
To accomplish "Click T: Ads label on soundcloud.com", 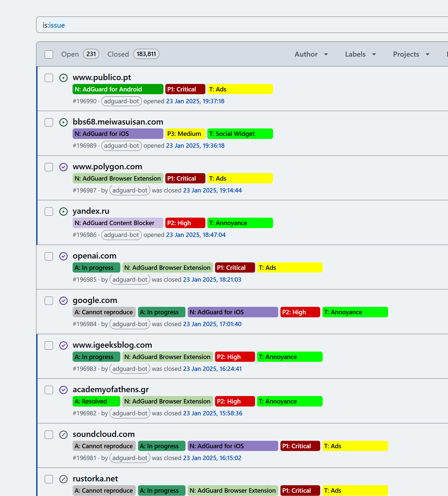I will click(355, 446).
